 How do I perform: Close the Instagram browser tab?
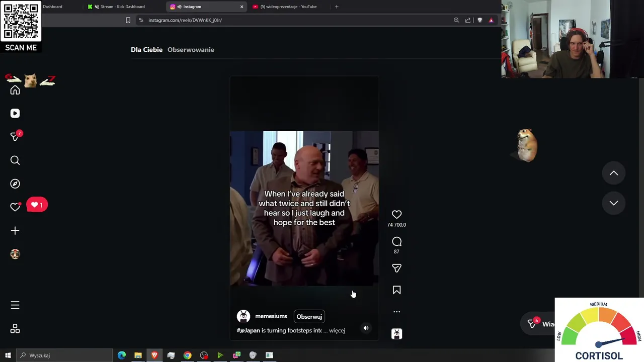[x=242, y=7]
